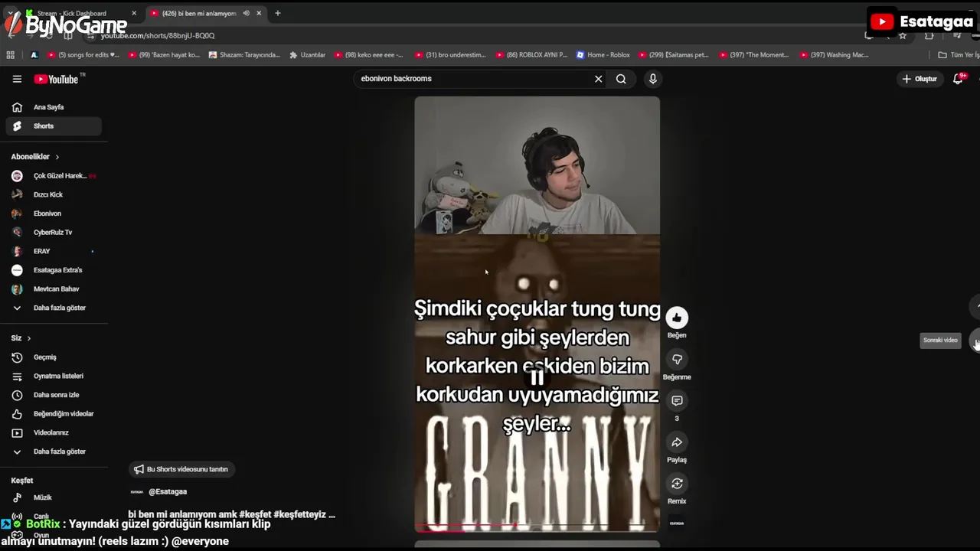Open Videolarınız in sidebar
This screenshot has width=980, height=551.
point(54,433)
